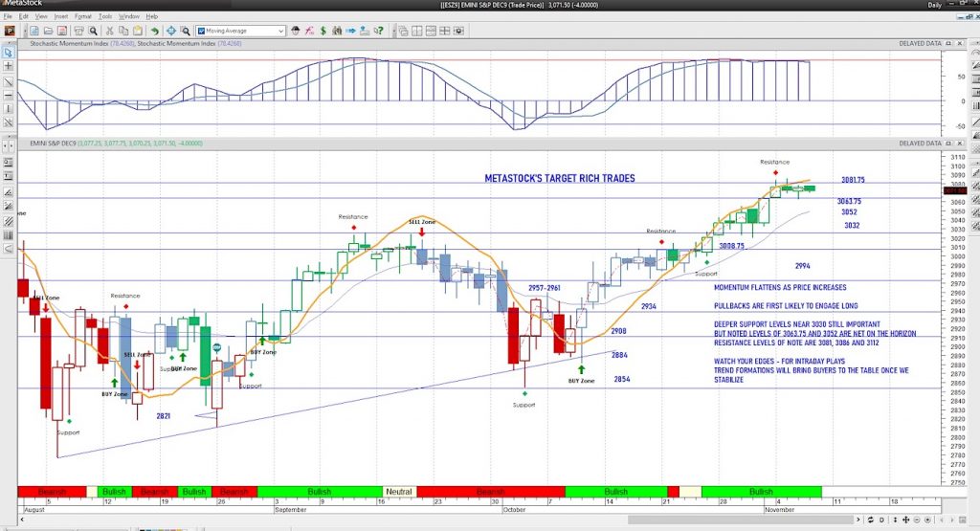
Task: Zoom out with the minus circle icon
Action: 917,520
